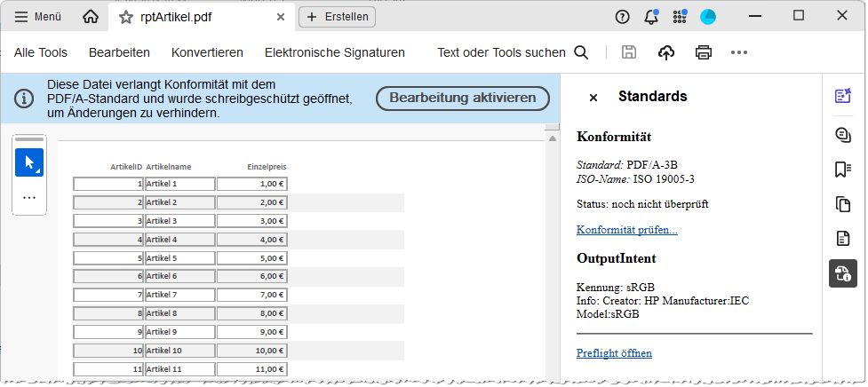Go to the Home view icon
The height and width of the screenshot is (387, 868).
[x=91, y=17]
